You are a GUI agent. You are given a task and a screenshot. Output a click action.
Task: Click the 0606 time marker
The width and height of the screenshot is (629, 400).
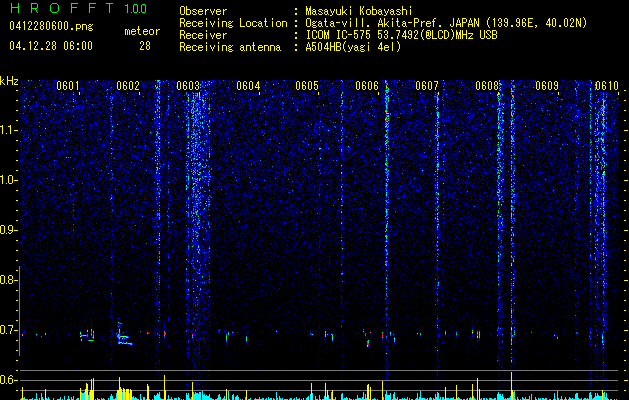(x=367, y=86)
